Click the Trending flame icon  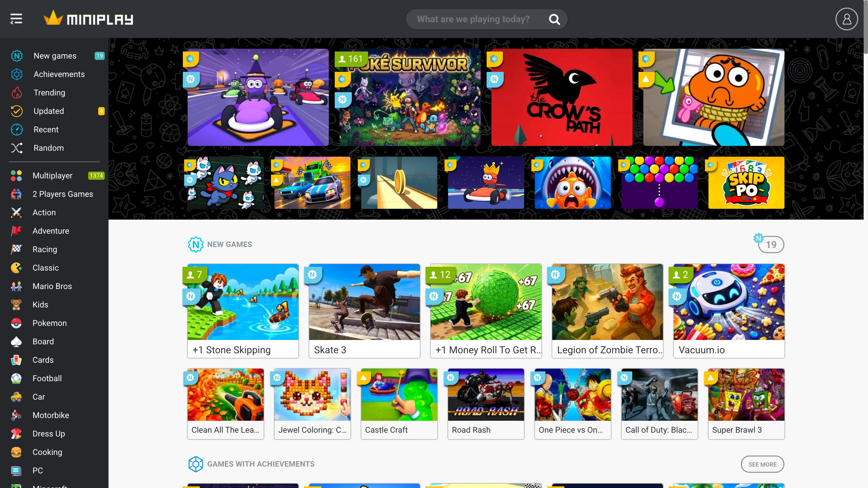pos(17,93)
